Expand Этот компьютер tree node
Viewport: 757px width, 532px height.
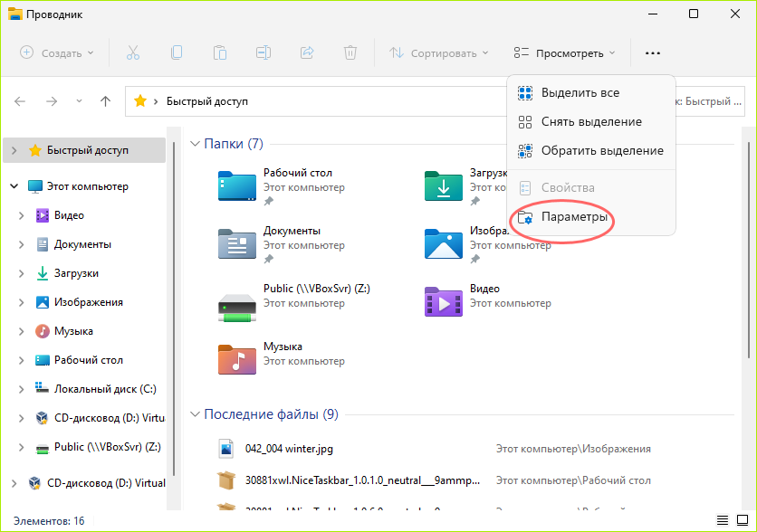click(14, 186)
